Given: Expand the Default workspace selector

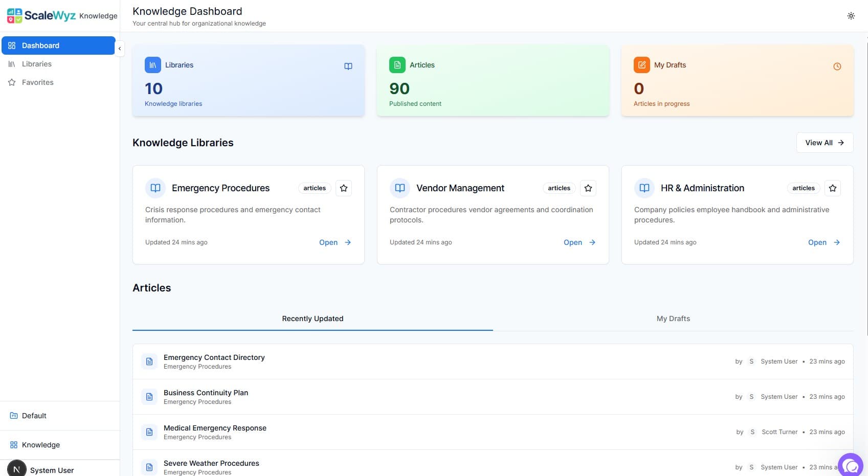Looking at the screenshot, I should point(34,416).
